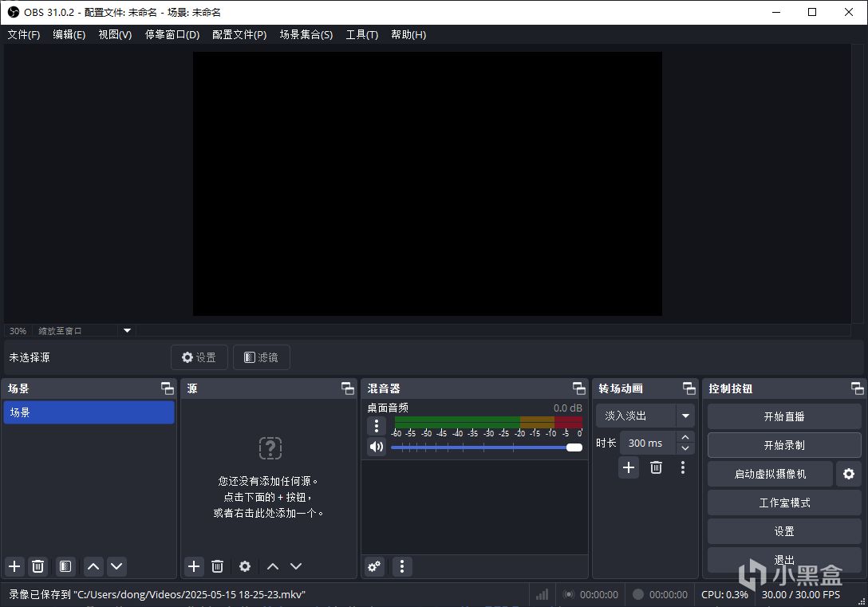Open the 场景集合(S) menu

point(306,34)
